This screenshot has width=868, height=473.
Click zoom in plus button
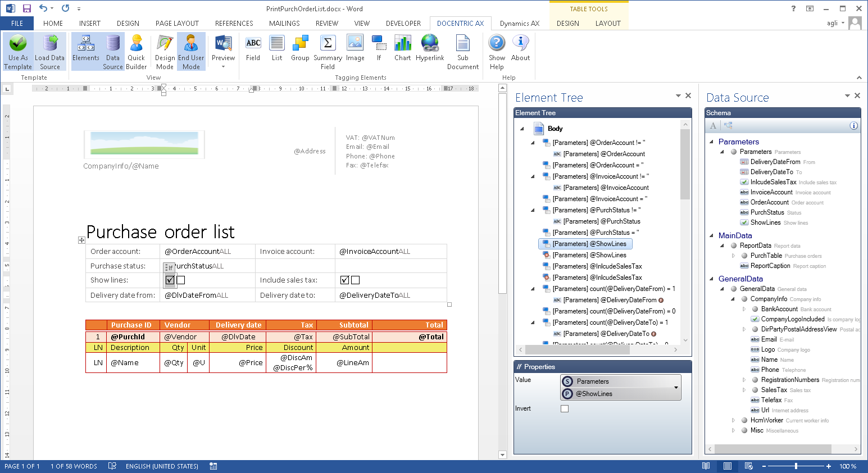coord(829,466)
